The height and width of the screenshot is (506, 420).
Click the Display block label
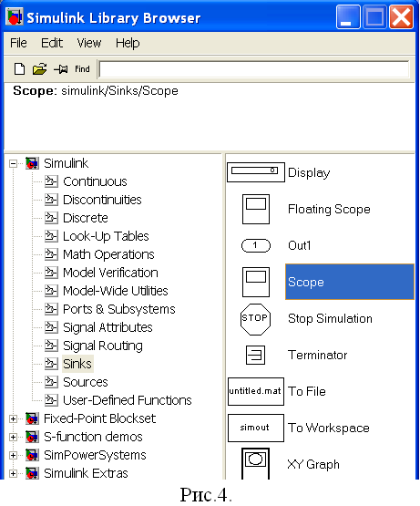click(309, 173)
